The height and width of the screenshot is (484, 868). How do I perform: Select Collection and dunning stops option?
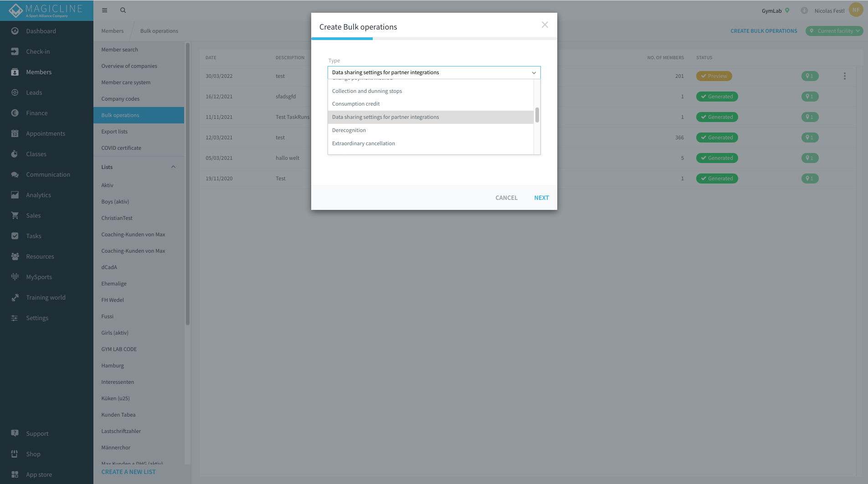[431, 91]
